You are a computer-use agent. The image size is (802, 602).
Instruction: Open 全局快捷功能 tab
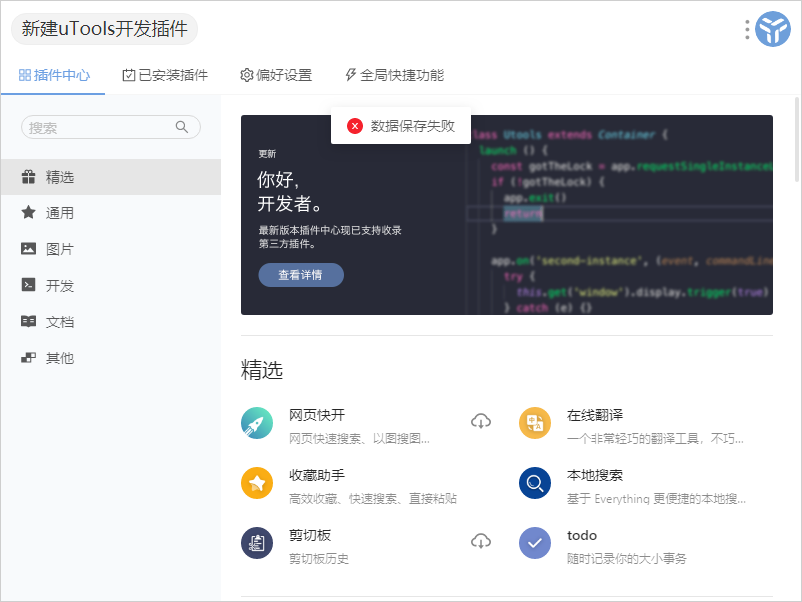click(394, 75)
